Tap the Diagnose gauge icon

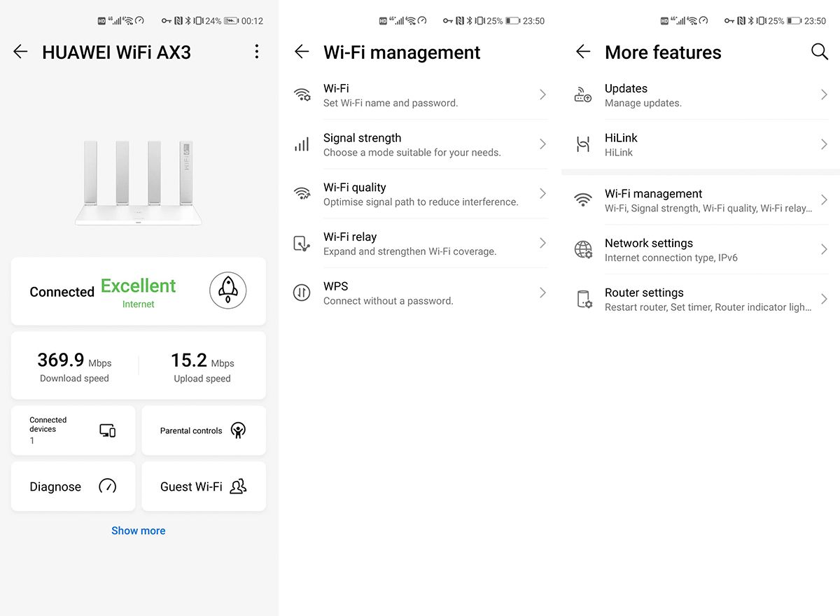pos(107,486)
